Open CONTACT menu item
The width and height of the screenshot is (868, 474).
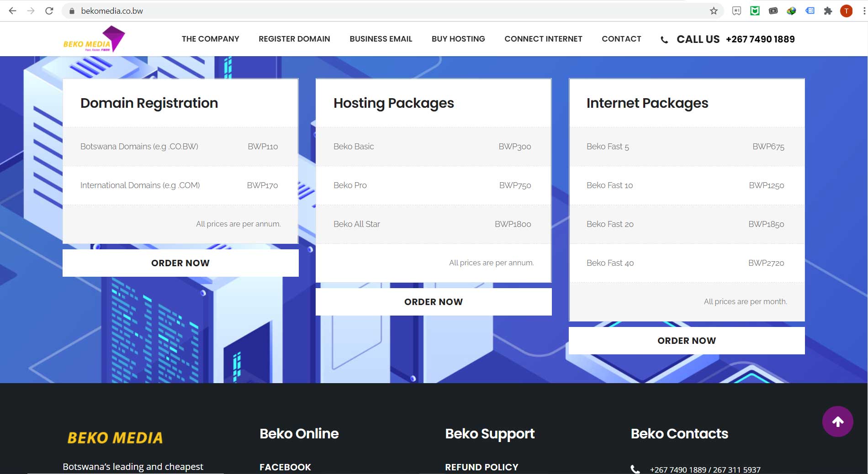tap(621, 39)
